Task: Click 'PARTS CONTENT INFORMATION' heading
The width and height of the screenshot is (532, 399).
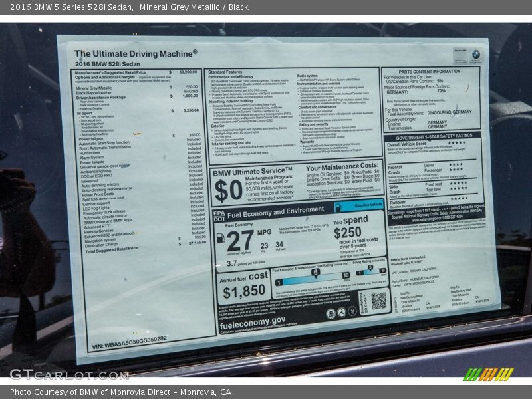Action: pyautogui.click(x=430, y=72)
